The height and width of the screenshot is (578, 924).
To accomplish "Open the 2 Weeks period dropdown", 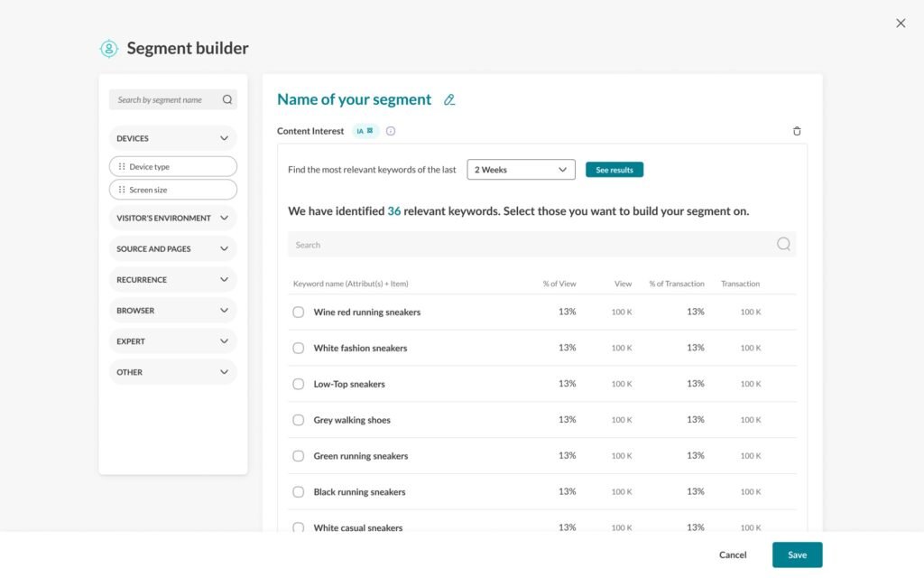I will 521,169.
